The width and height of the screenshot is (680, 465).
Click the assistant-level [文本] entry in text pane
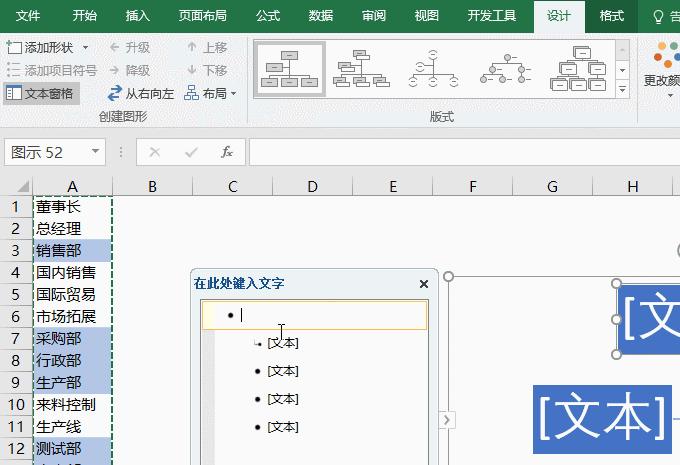pos(283,343)
